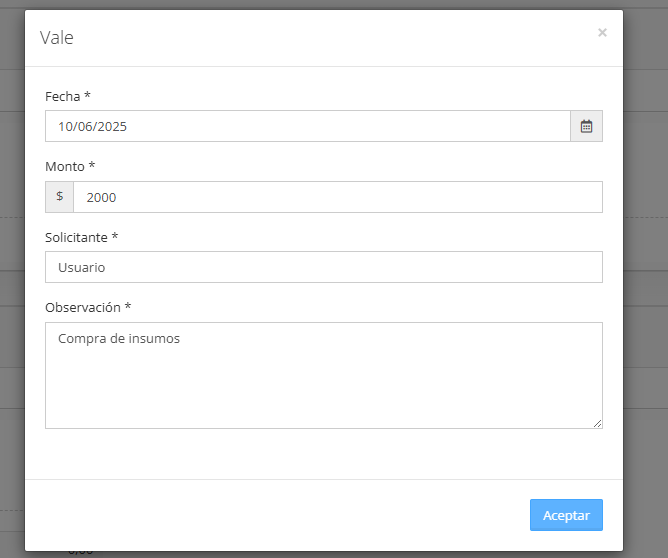
Task: Focus the Fecha date input field
Action: click(308, 126)
